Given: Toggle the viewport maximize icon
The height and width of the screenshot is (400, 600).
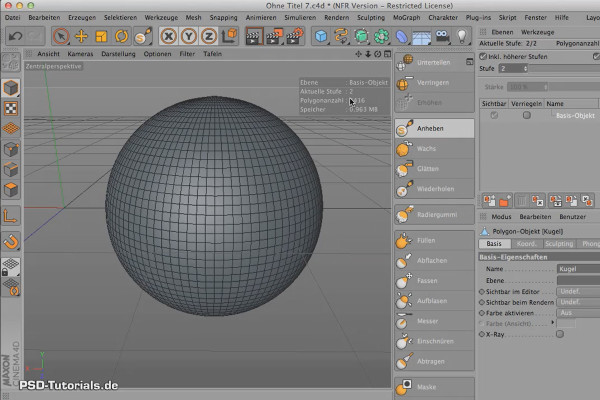Looking at the screenshot, I should 388,54.
